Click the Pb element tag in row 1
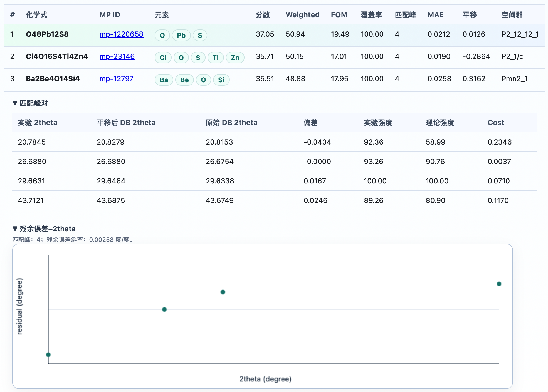This screenshot has height=392, width=548. point(181,35)
